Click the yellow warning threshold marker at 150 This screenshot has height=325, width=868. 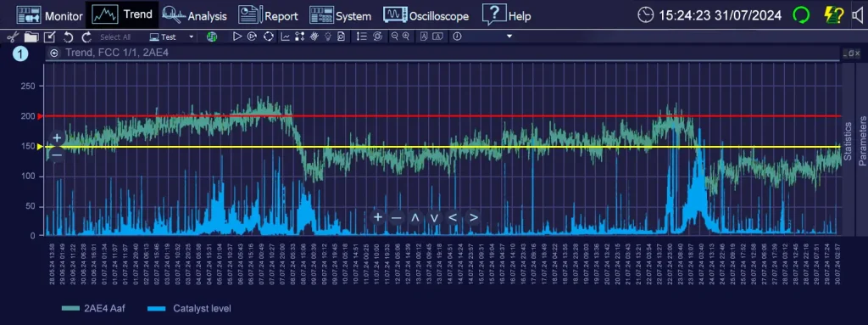40,147
